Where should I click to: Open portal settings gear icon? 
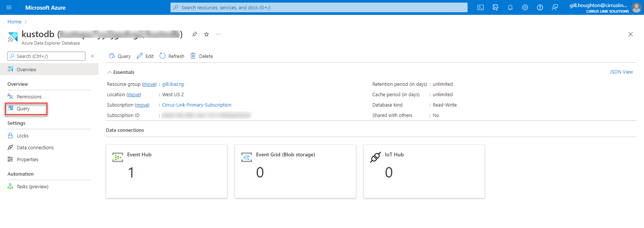[525, 7]
